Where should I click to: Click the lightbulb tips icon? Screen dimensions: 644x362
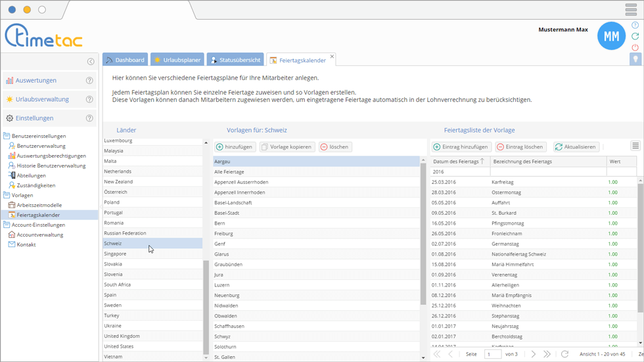pyautogui.click(x=635, y=59)
